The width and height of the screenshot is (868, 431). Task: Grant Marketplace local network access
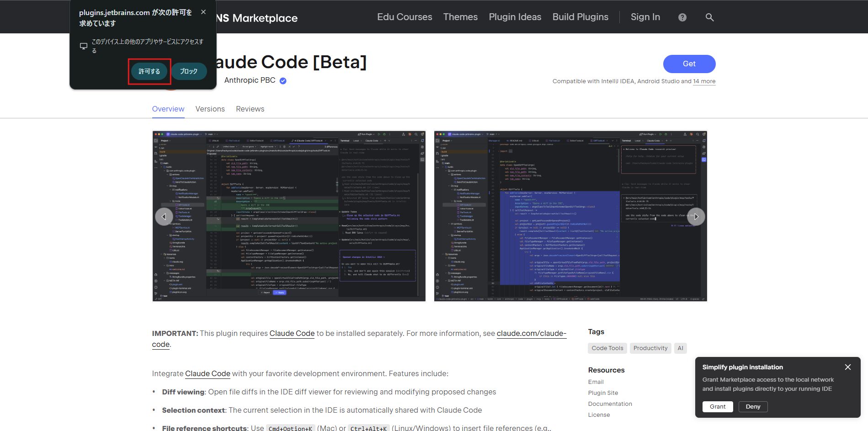point(717,407)
